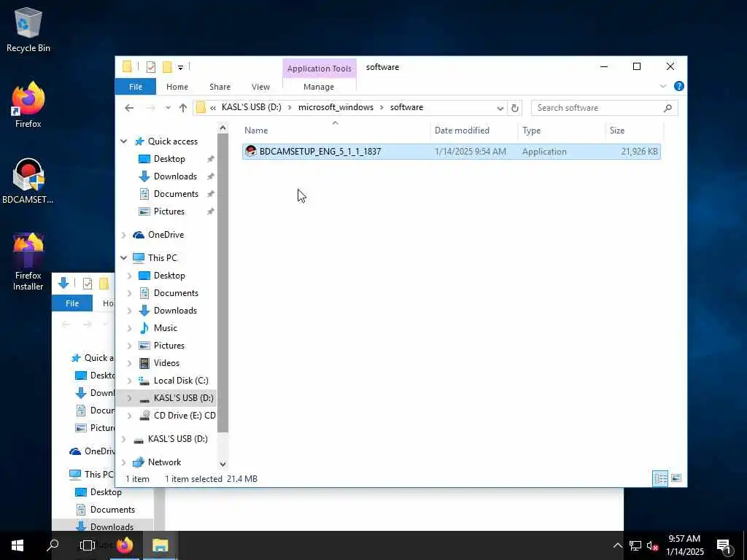
Task: Select Documents in the background Downloads window tree
Action: tap(112, 510)
